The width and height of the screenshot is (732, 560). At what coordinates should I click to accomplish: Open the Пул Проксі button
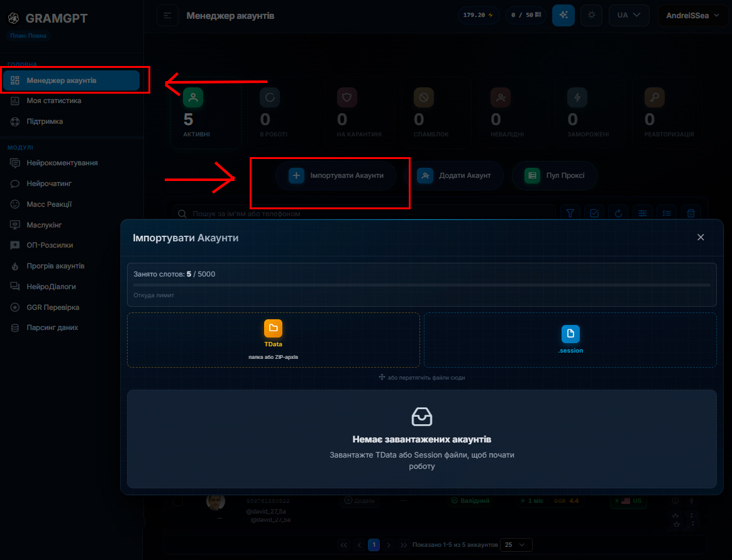click(555, 175)
